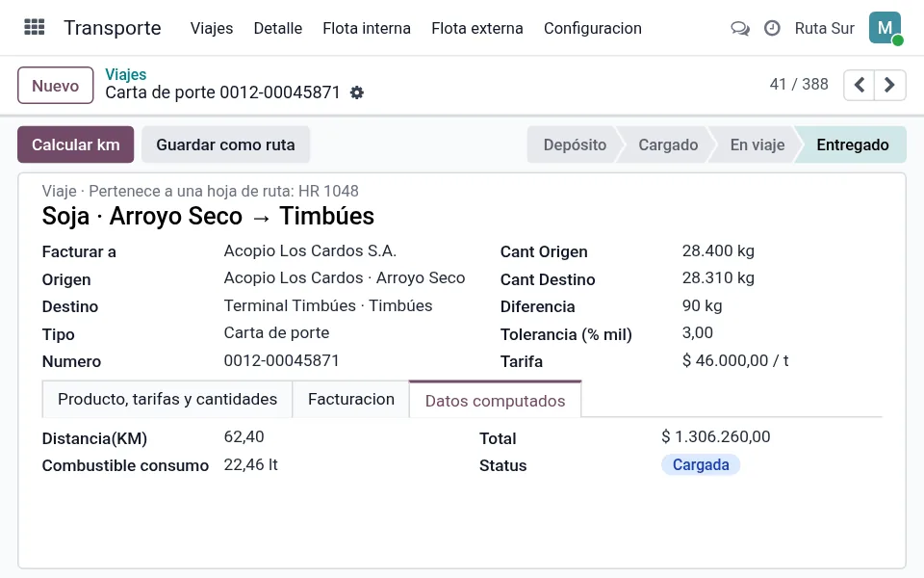Click the Tolerancia value 3,00
The height and width of the screenshot is (578, 924).
(x=697, y=332)
